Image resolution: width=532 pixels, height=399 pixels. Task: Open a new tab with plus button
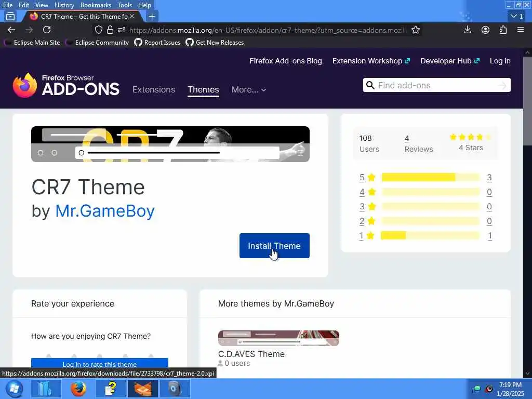coord(152,16)
